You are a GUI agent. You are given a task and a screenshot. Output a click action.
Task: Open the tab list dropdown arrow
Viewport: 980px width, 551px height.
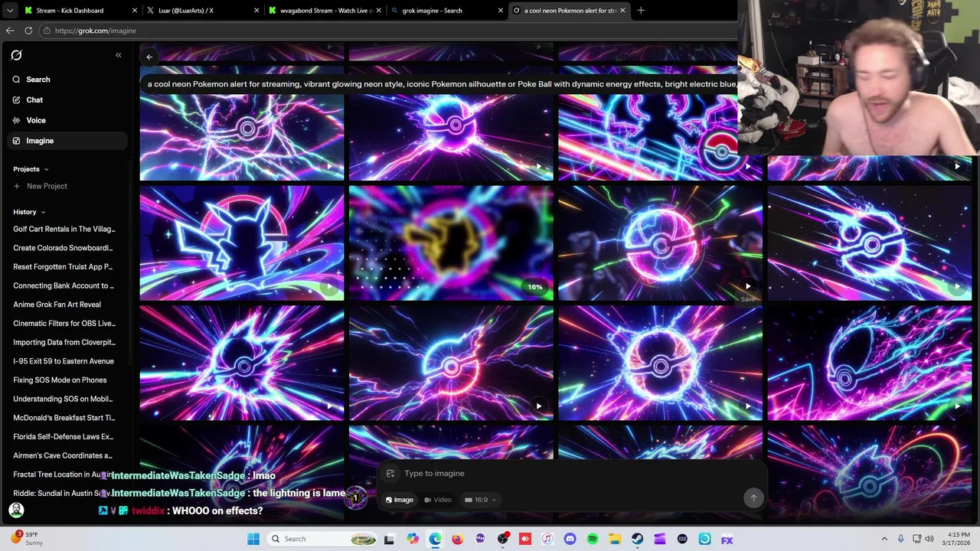(8, 11)
